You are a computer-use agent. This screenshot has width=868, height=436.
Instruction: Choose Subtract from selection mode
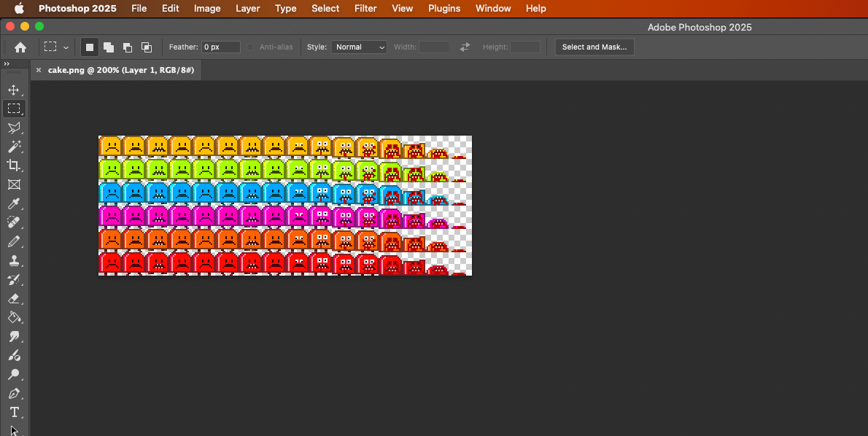pos(128,47)
